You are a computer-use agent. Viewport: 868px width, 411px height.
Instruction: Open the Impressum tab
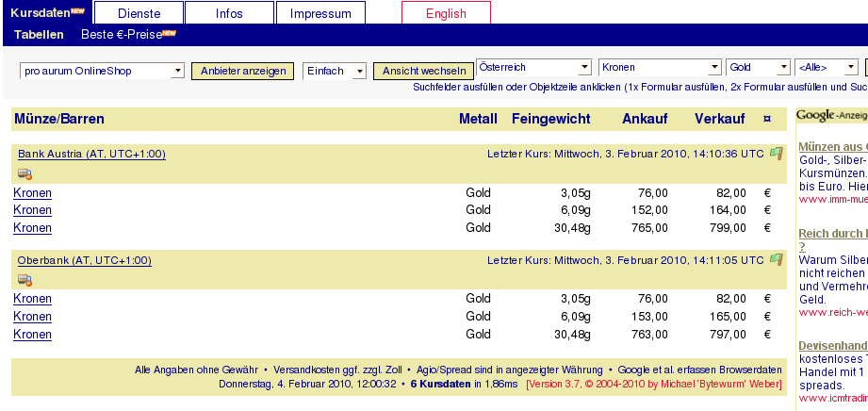click(x=320, y=13)
